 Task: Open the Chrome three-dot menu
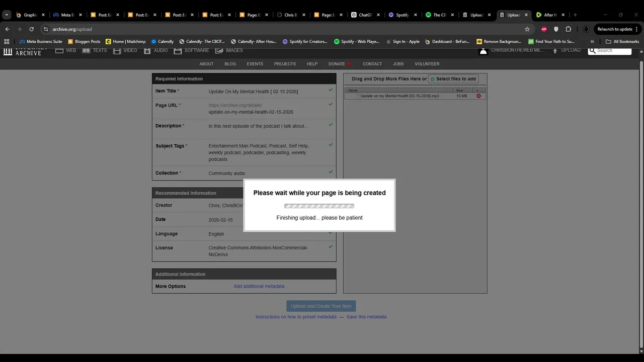[637, 29]
